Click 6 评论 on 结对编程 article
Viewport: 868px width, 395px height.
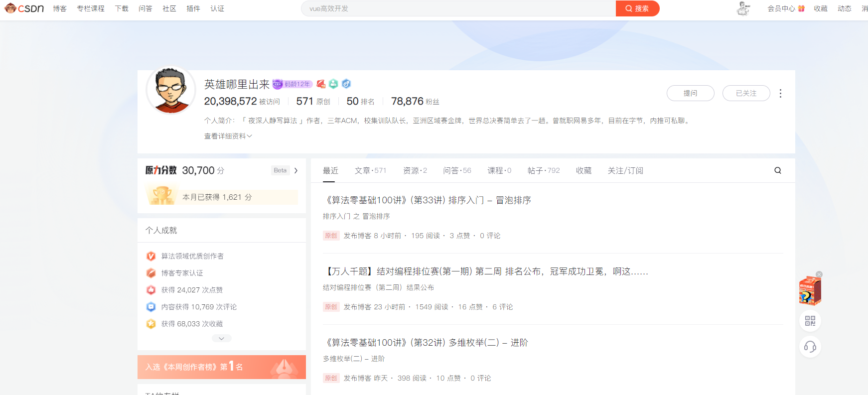pyautogui.click(x=503, y=307)
